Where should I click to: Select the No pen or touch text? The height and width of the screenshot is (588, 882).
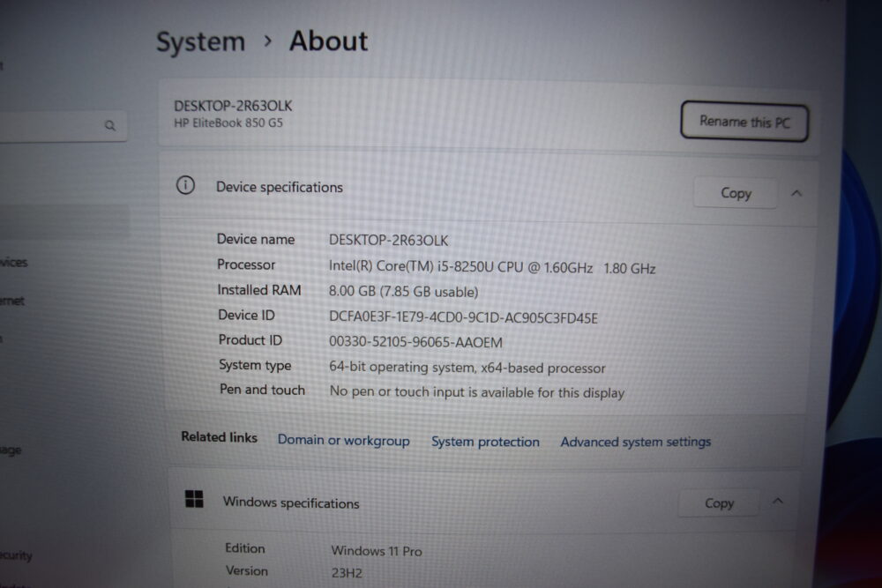477,391
